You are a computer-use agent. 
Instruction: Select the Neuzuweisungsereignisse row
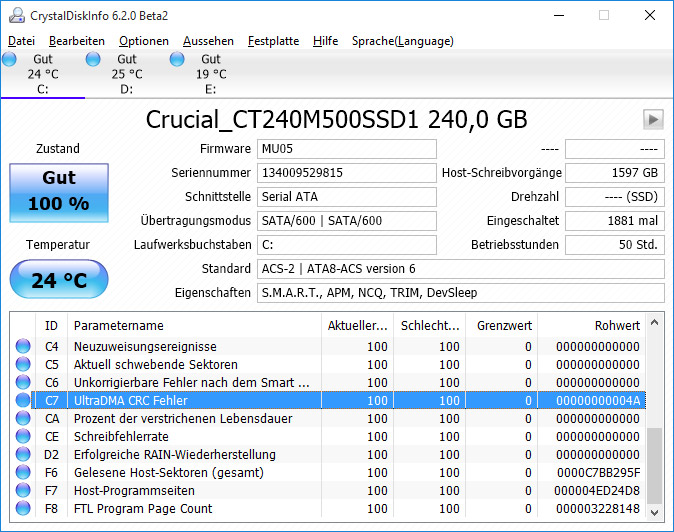click(328, 346)
